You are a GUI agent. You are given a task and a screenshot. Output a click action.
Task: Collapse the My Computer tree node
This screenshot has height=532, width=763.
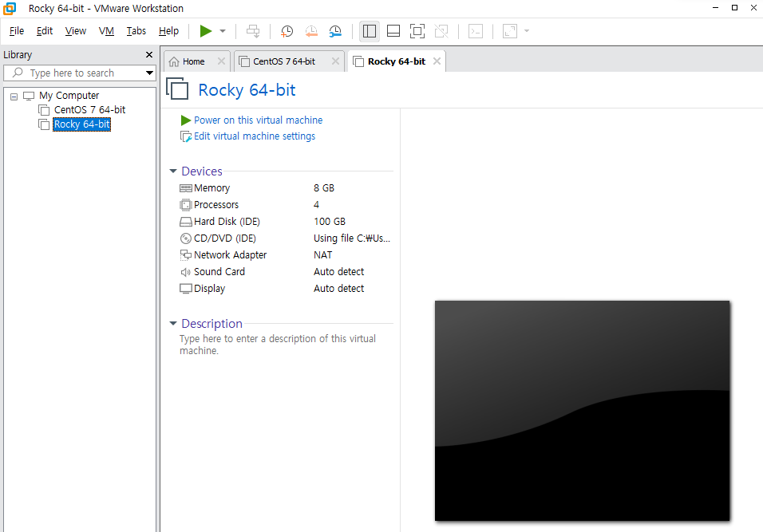click(14, 97)
